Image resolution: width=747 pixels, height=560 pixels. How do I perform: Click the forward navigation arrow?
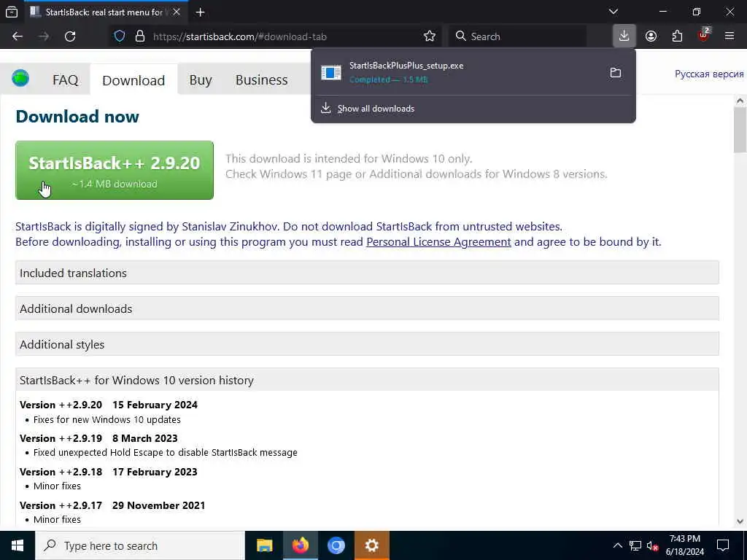[x=44, y=36]
